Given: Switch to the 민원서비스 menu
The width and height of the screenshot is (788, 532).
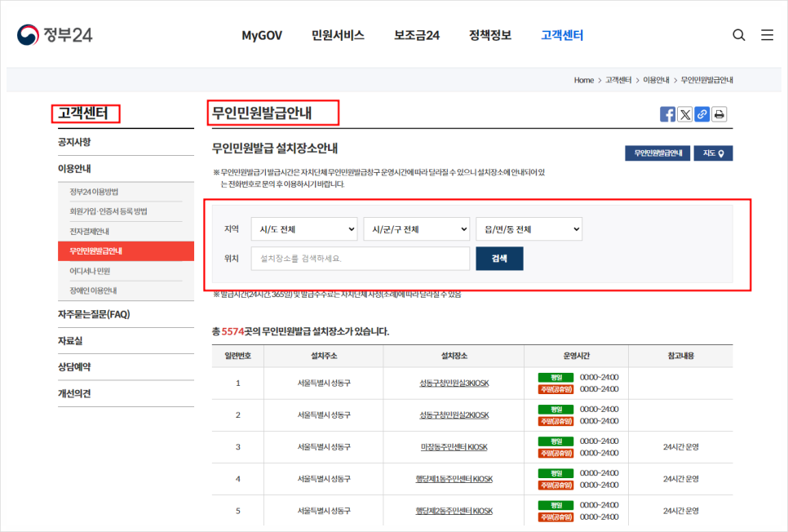Looking at the screenshot, I should 336,35.
